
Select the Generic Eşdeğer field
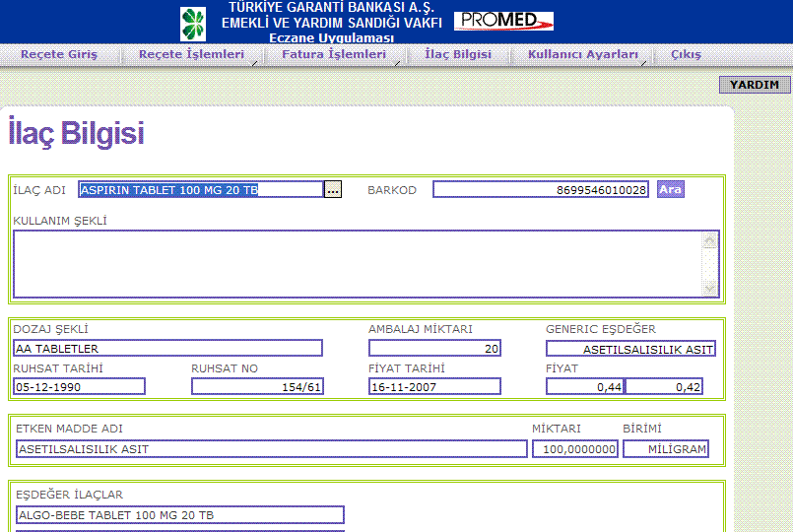(630, 348)
